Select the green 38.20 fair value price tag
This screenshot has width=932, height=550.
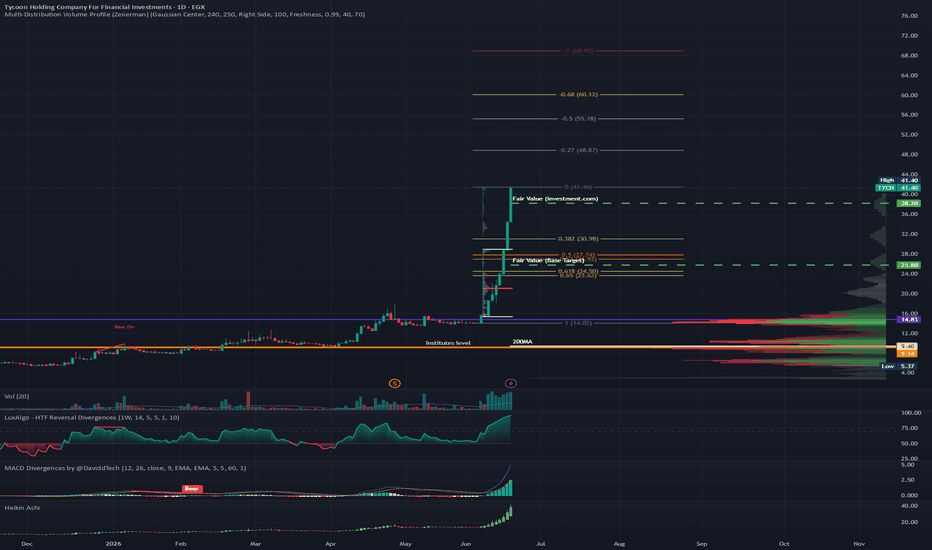coord(909,203)
